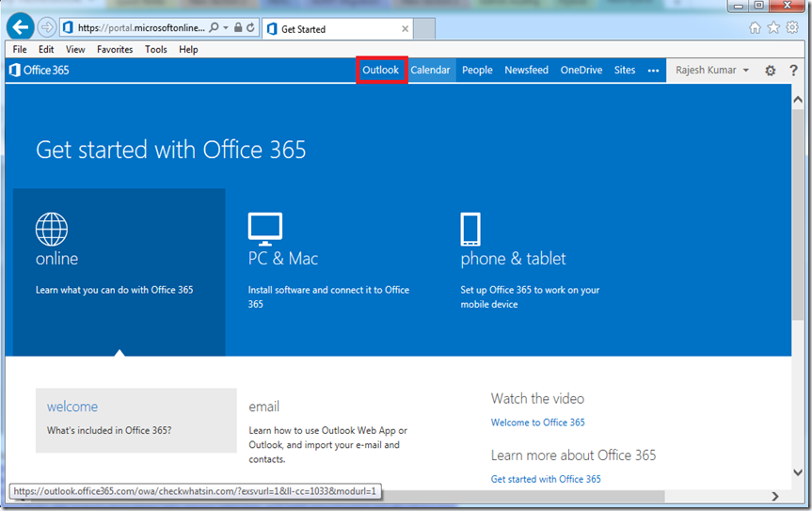This screenshot has width=812, height=511.
Task: Open Calendar in the navigation bar
Action: 430,70
